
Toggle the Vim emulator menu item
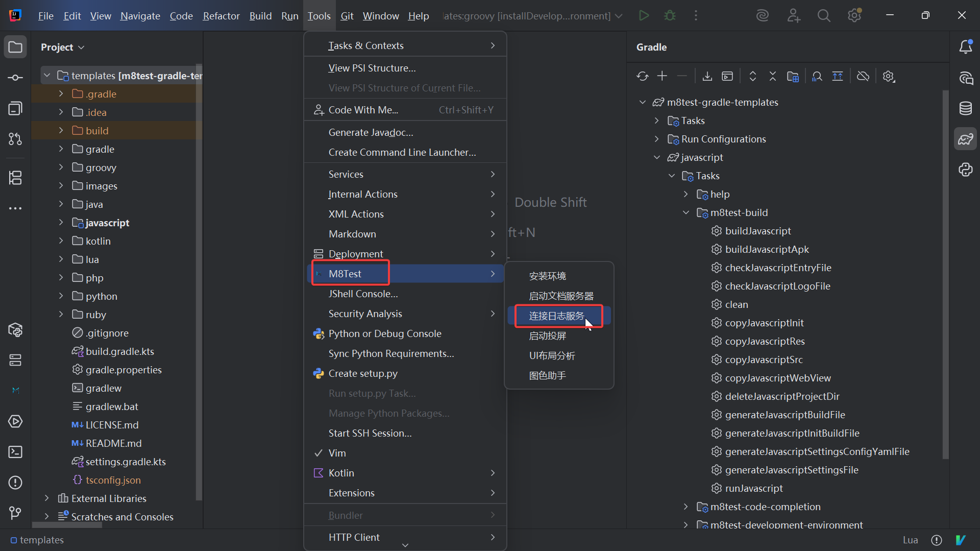tap(337, 453)
